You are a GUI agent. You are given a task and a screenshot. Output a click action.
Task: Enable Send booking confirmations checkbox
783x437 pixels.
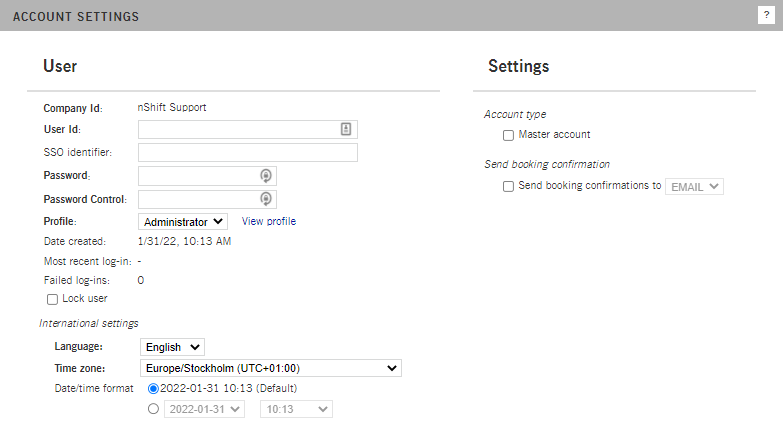508,186
